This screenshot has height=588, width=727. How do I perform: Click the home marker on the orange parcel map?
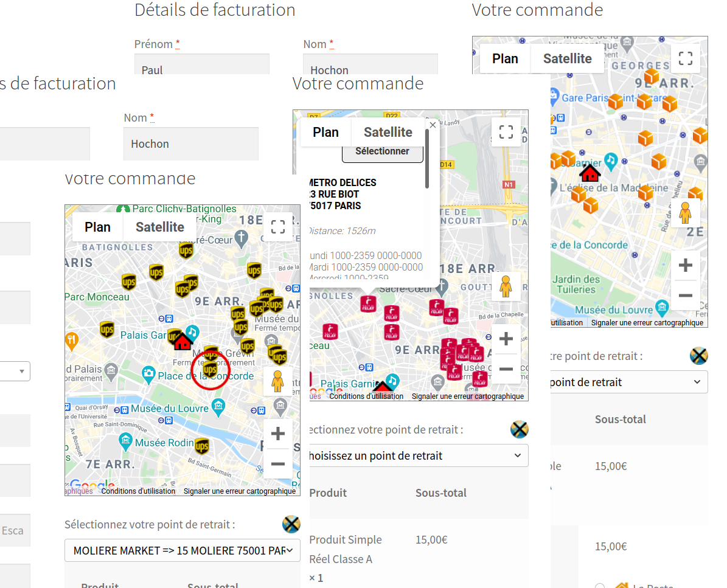(590, 174)
